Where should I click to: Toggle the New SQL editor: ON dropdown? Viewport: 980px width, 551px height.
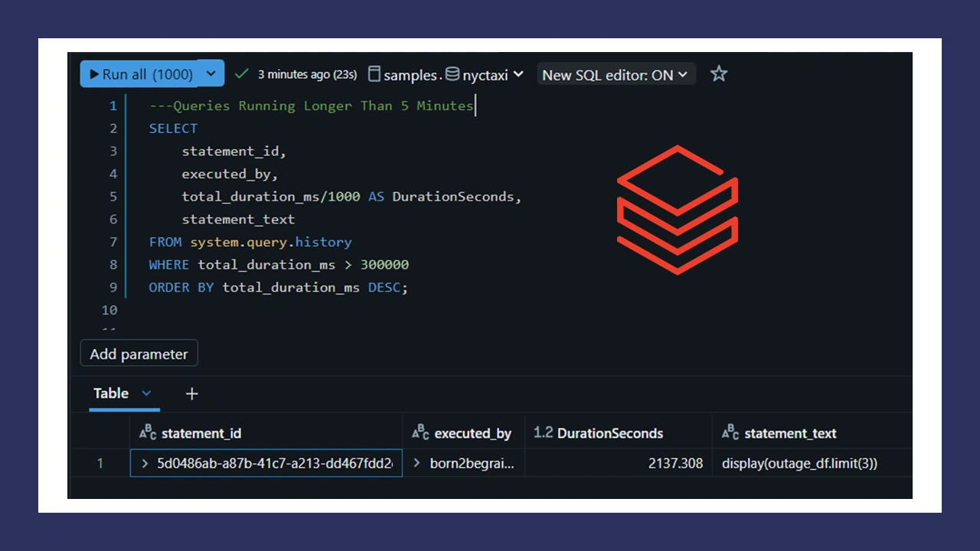pyautogui.click(x=616, y=74)
